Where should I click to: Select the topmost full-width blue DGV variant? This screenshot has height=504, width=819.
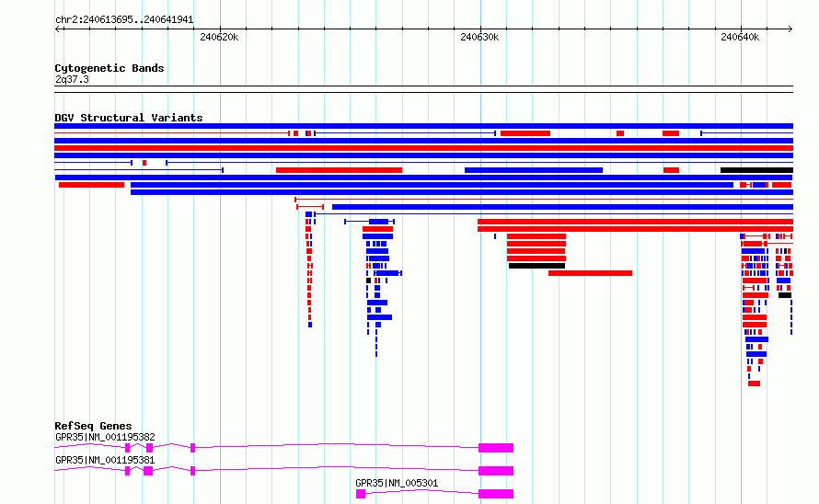(x=423, y=126)
